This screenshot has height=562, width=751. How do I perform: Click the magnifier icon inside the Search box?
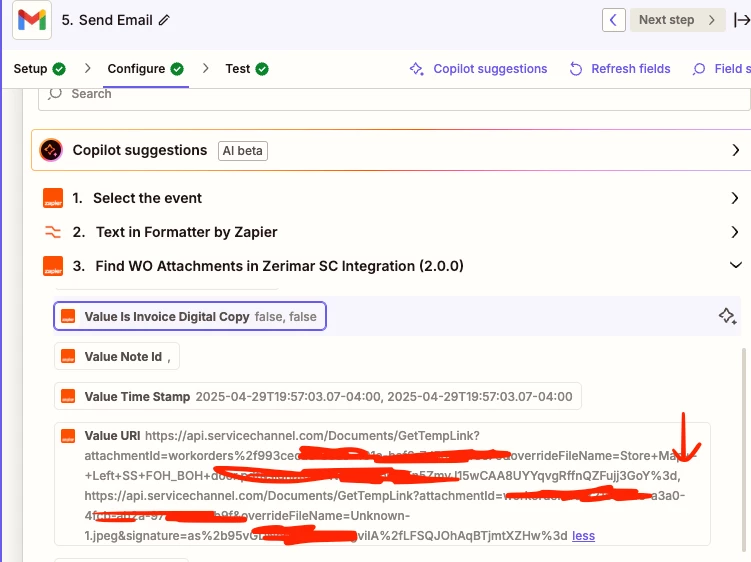[55, 93]
